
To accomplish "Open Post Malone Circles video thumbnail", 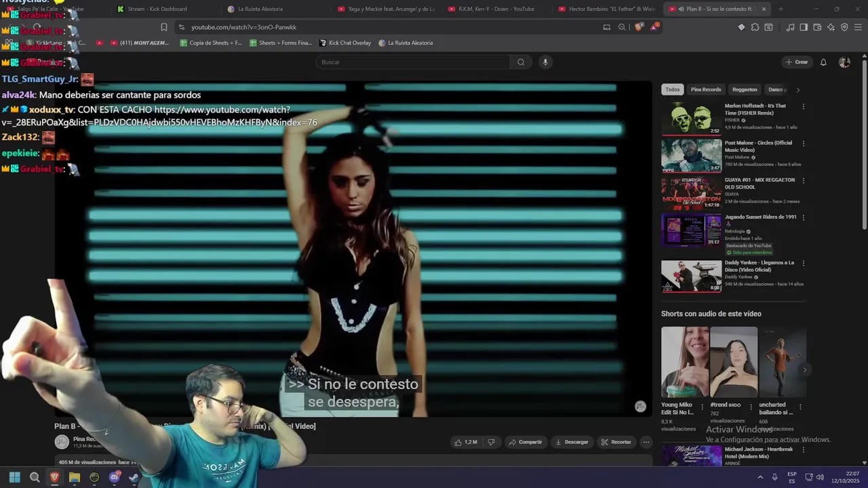I will pos(692,155).
